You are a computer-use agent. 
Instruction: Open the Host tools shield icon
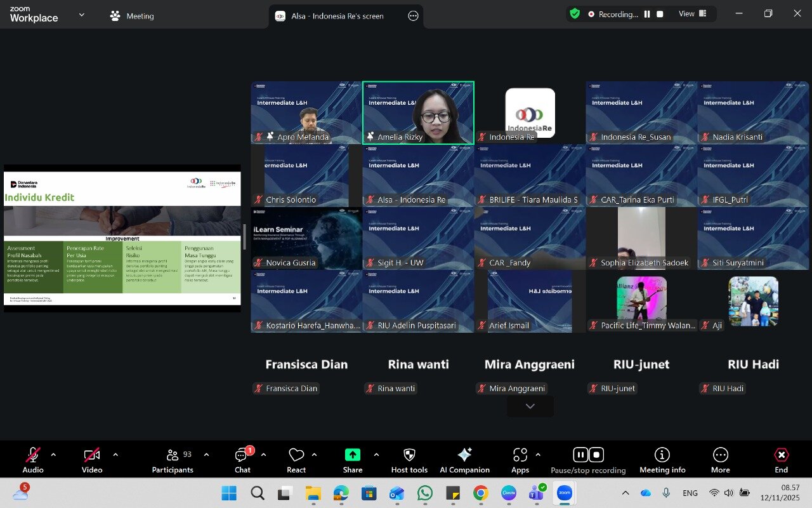coord(409,455)
